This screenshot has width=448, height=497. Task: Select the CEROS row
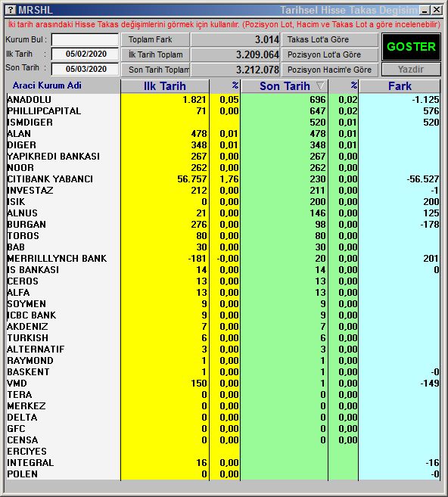coord(223,281)
